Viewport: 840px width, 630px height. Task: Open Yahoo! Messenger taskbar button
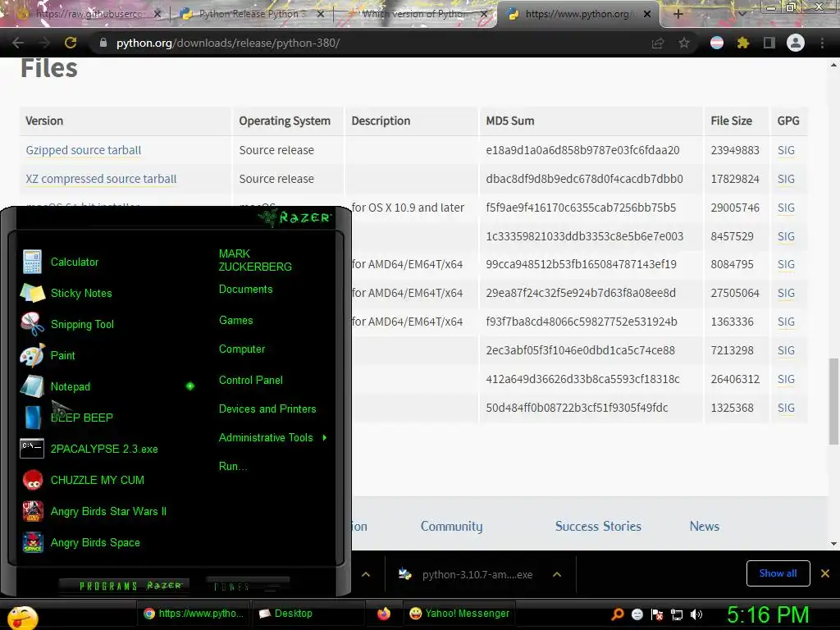click(459, 614)
